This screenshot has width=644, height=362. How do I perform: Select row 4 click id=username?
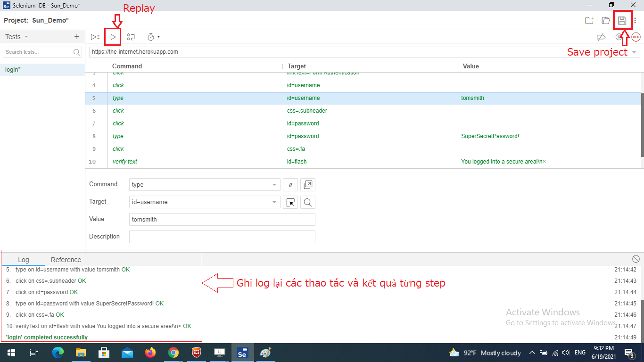click(363, 85)
